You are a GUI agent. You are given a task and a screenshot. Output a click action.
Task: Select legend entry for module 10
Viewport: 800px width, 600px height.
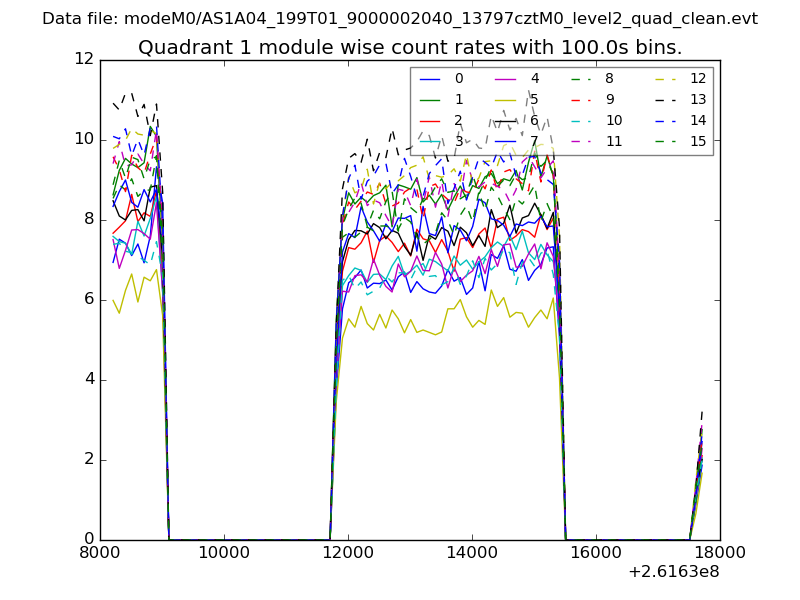pos(613,120)
